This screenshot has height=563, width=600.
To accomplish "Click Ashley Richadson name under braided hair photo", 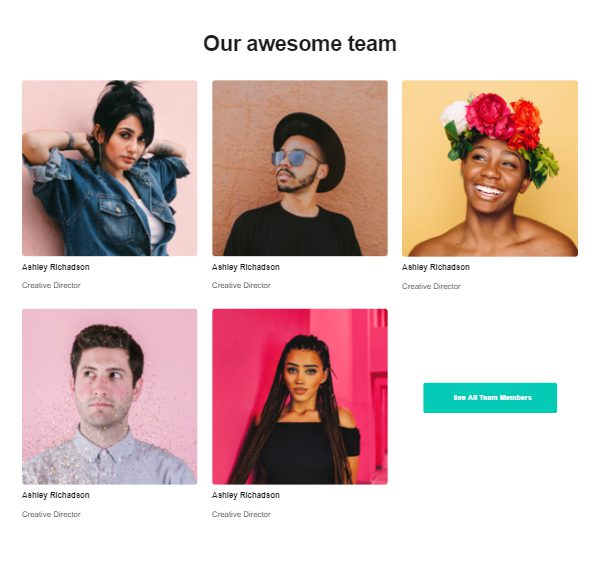I will [246, 495].
